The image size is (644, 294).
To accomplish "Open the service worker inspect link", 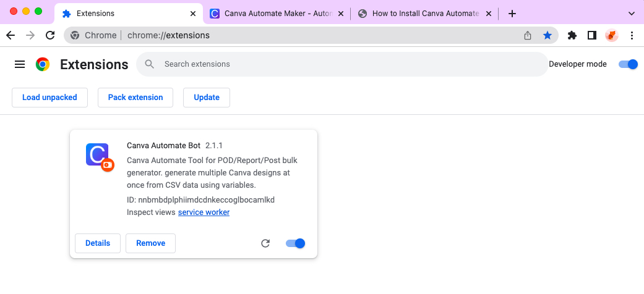I will (x=204, y=212).
